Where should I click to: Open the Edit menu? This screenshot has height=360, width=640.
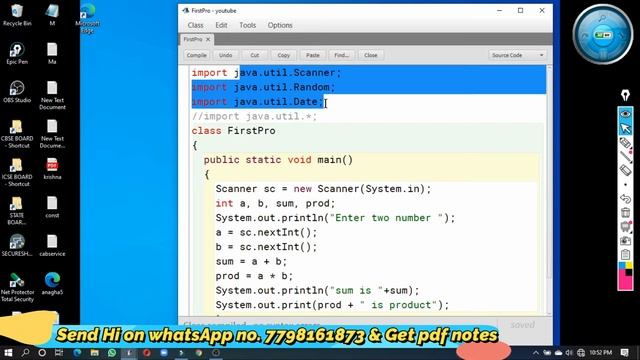pos(221,25)
